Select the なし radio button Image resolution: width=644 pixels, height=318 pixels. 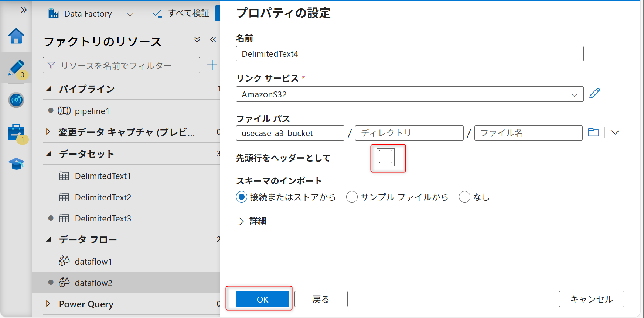tap(464, 197)
